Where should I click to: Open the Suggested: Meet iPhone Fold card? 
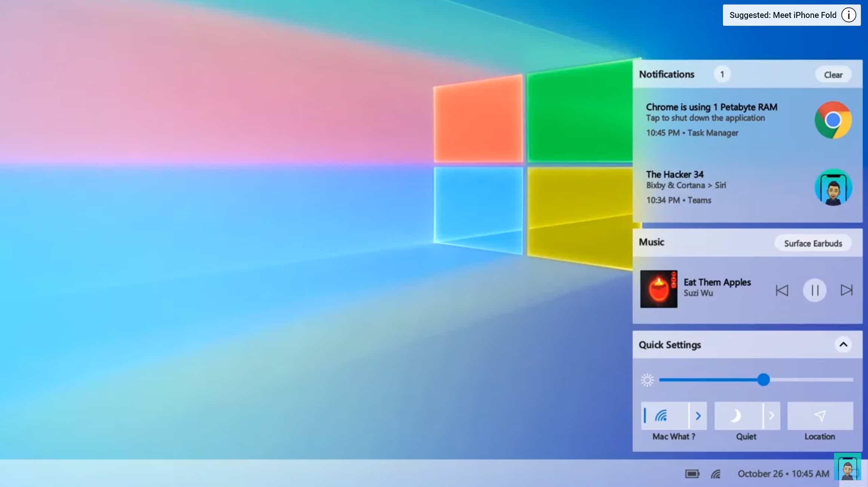pos(791,15)
